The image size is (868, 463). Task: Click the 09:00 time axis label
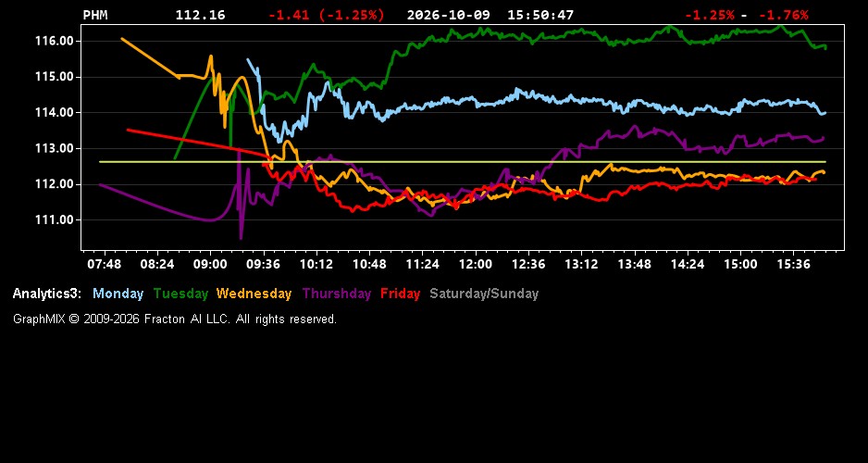pyautogui.click(x=210, y=264)
